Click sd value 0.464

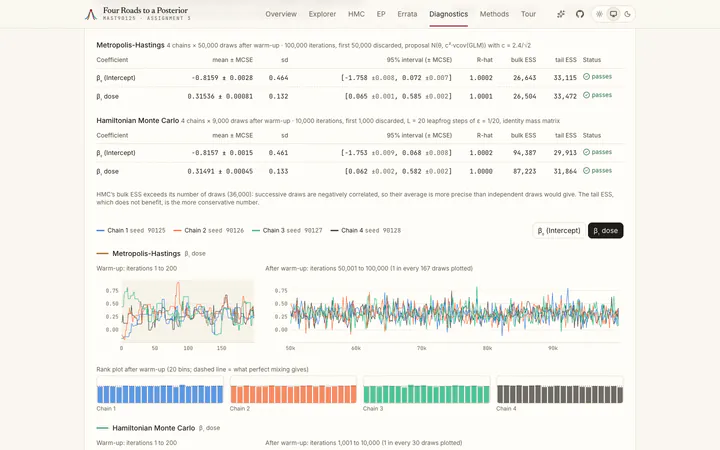coord(279,78)
